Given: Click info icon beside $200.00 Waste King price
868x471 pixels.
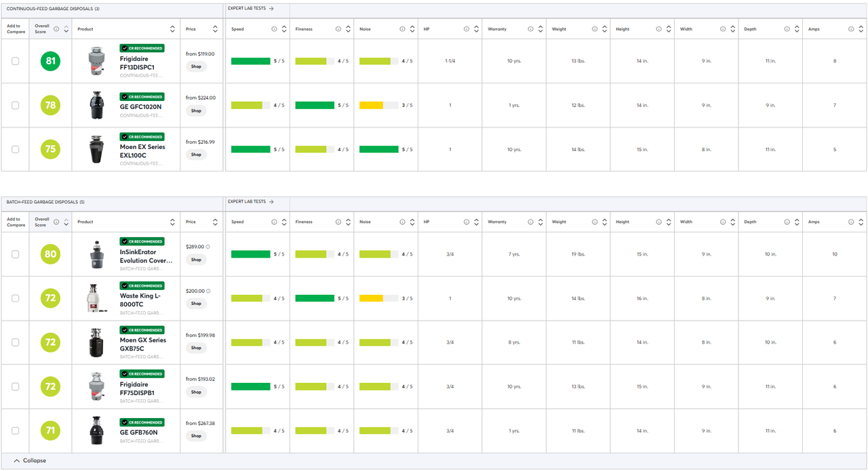Looking at the screenshot, I should coord(208,291).
